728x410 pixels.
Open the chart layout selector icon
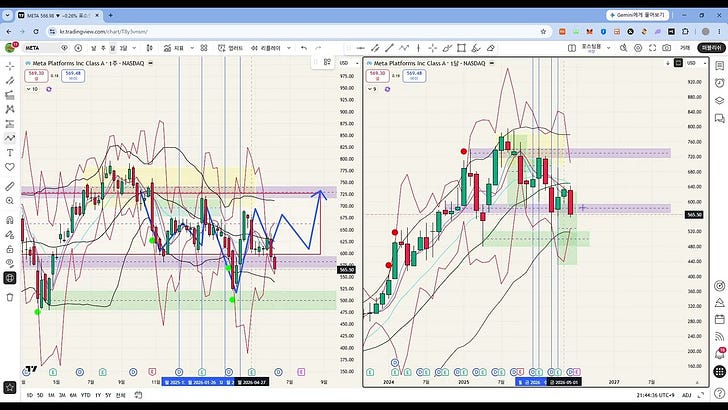pyautogui.click(x=572, y=48)
